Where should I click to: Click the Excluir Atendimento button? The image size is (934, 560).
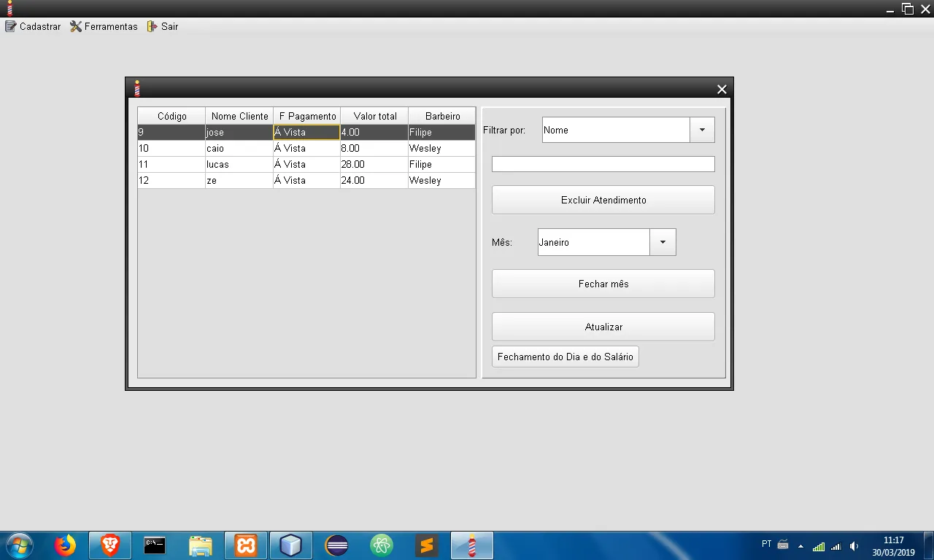(603, 200)
